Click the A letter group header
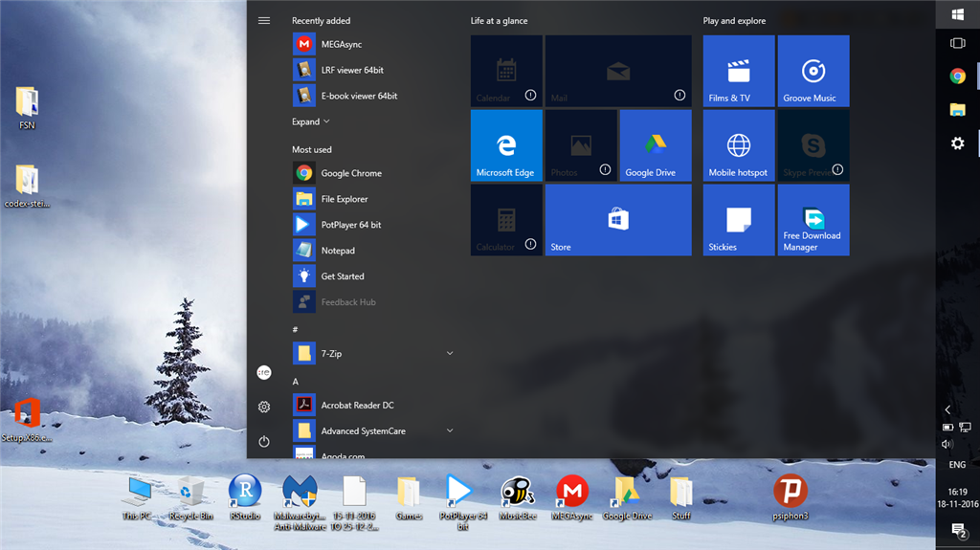Screen dimensions: 980x550 [295, 382]
